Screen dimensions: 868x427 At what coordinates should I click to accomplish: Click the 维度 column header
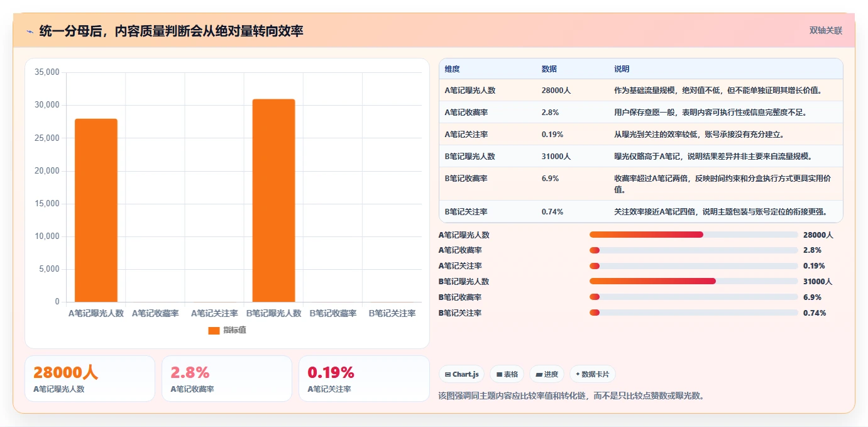tap(452, 69)
